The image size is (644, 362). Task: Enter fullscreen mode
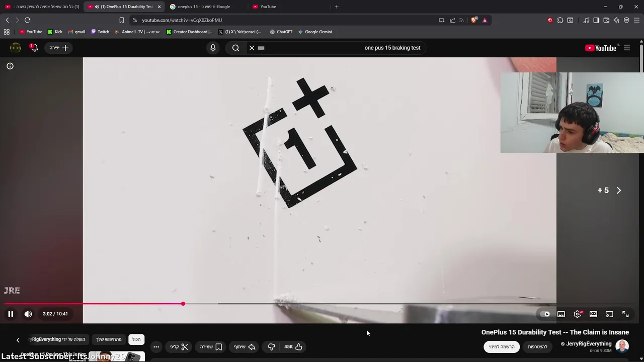click(625, 314)
